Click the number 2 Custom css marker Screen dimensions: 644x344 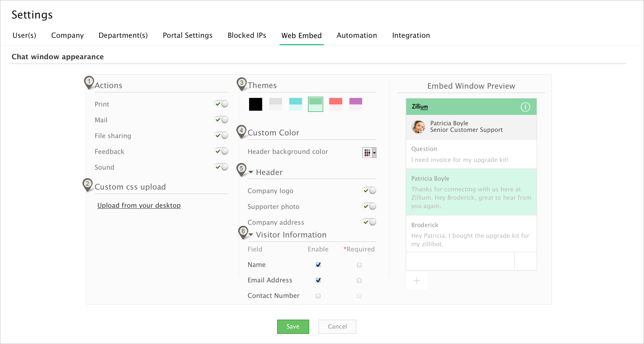pyautogui.click(x=87, y=184)
